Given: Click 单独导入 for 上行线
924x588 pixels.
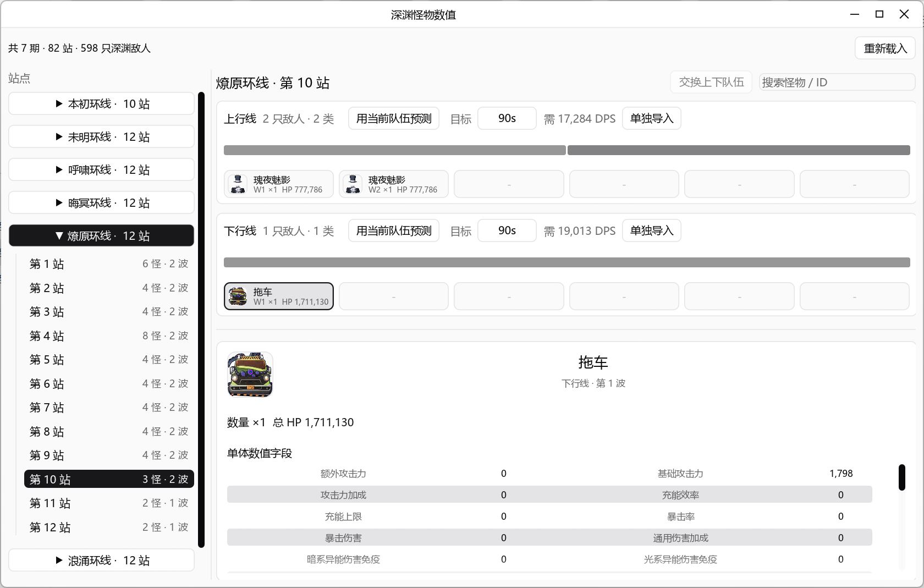Looking at the screenshot, I should coord(652,119).
